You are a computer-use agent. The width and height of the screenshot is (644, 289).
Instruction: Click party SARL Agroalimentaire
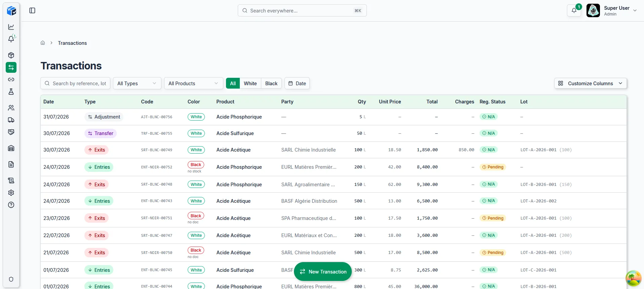pyautogui.click(x=308, y=185)
